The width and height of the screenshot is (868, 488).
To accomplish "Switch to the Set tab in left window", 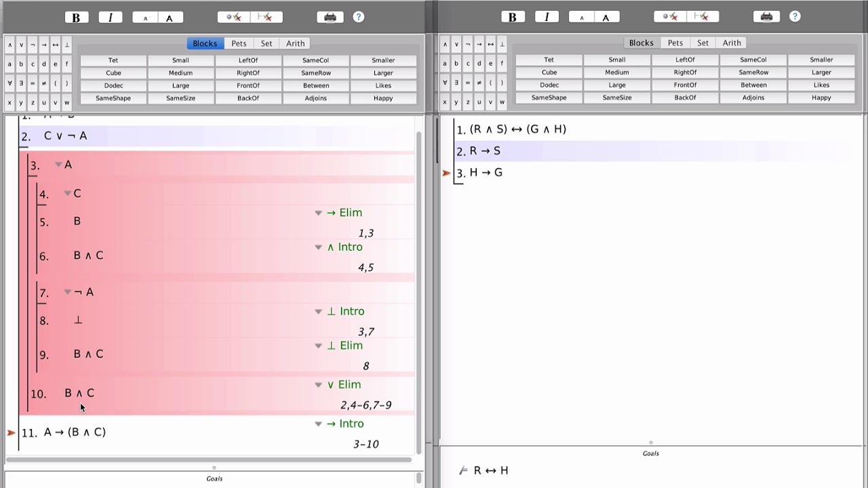I will 267,43.
